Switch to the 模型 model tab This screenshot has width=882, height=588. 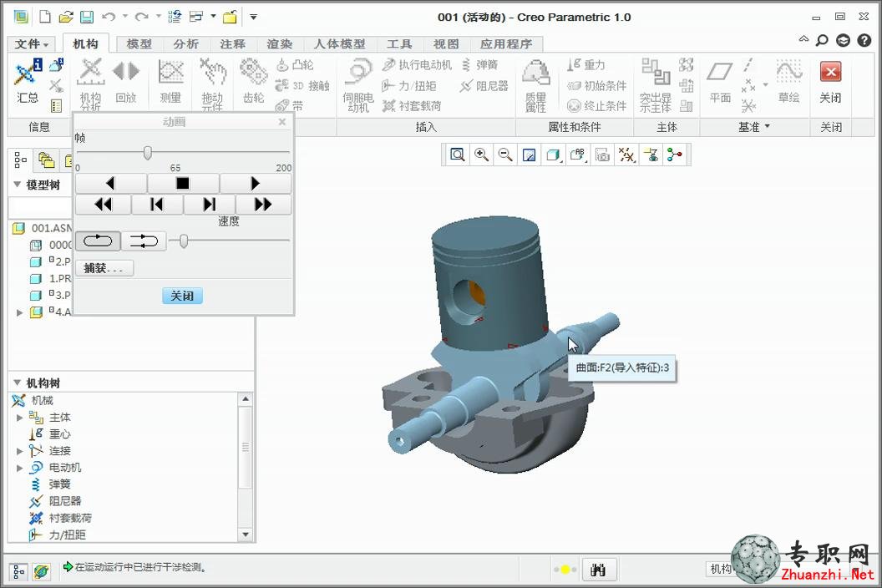click(139, 44)
